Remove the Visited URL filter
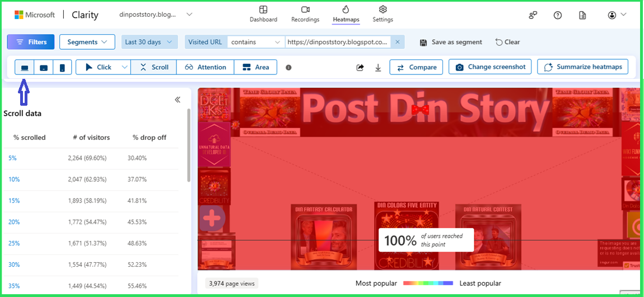 tap(398, 42)
